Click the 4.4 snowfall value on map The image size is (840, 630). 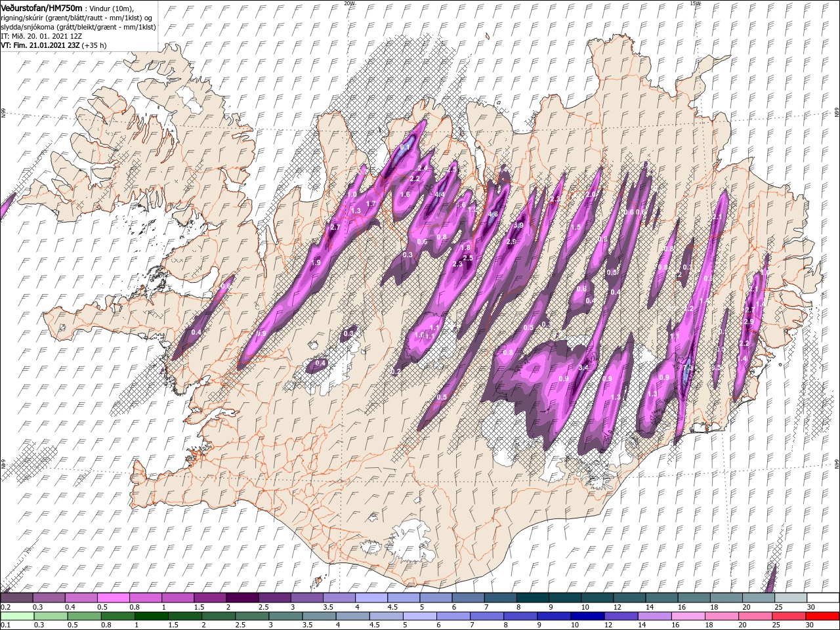[x=440, y=194]
